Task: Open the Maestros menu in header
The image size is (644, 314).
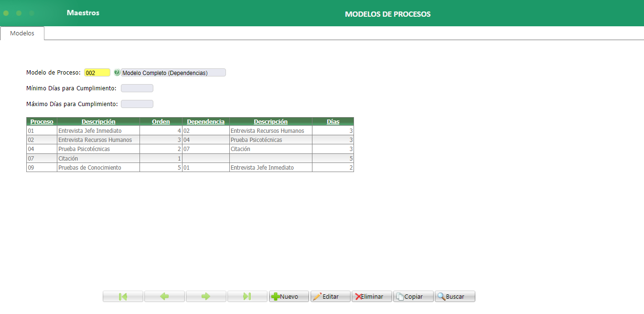Action: (83, 13)
